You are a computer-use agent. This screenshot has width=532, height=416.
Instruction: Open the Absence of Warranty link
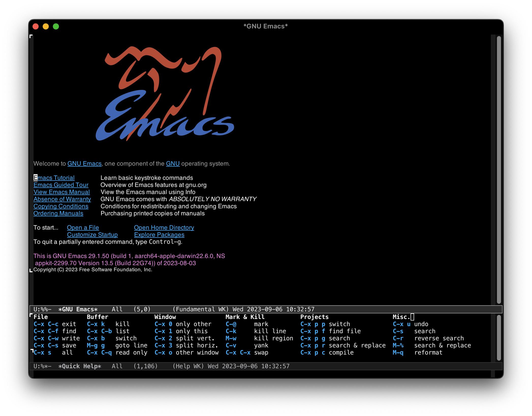click(62, 199)
